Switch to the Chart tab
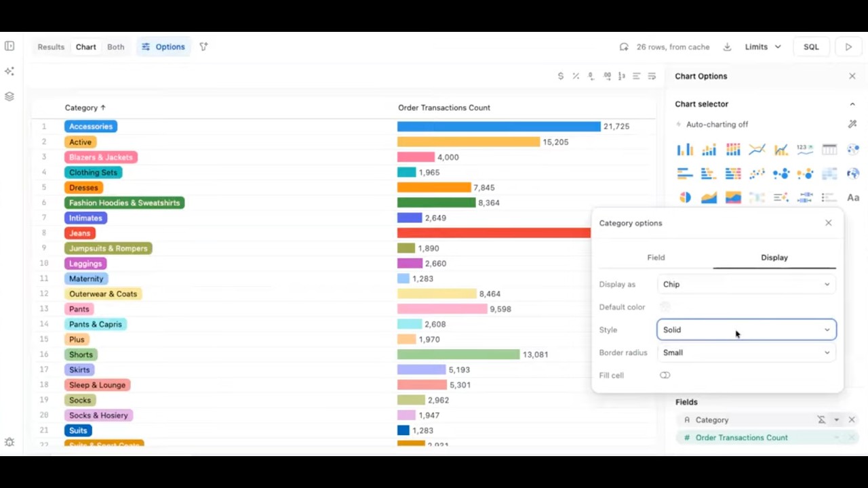 pos(85,47)
